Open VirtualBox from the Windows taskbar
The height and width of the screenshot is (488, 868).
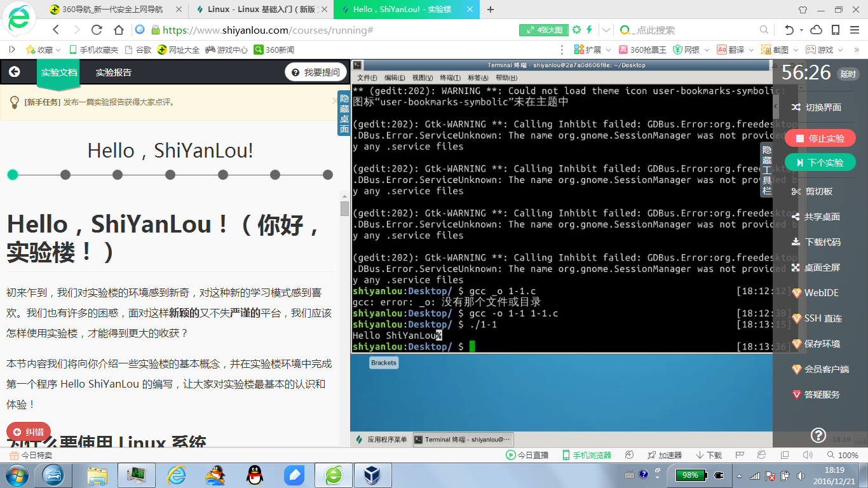372,475
